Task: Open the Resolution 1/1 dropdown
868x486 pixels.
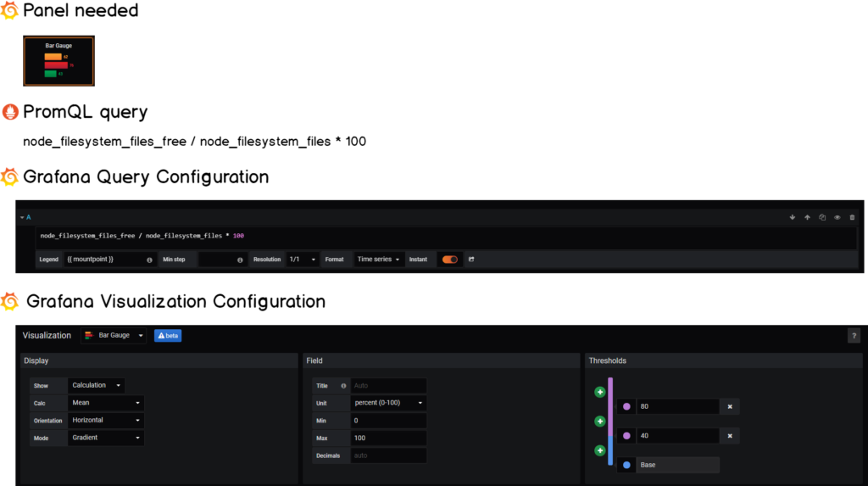Action: (303, 260)
